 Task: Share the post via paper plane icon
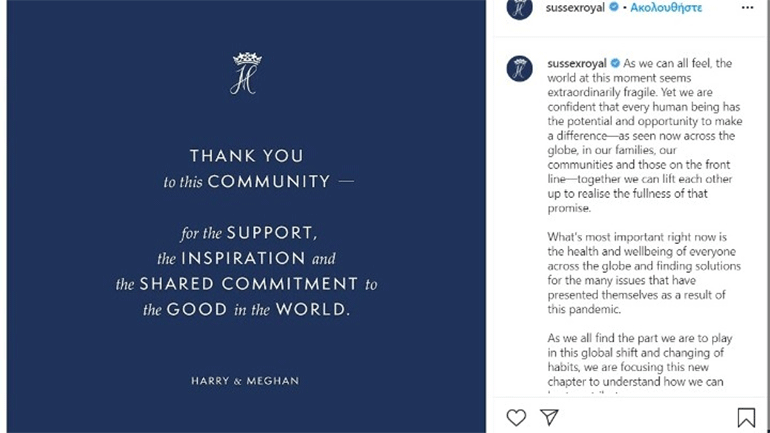click(549, 417)
